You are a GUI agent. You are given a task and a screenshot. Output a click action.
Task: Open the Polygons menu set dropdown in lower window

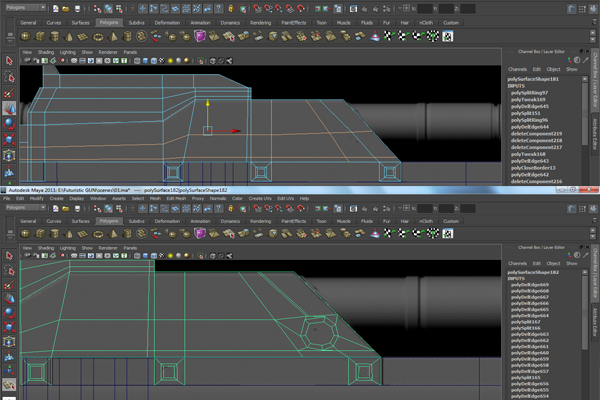[x=25, y=207]
